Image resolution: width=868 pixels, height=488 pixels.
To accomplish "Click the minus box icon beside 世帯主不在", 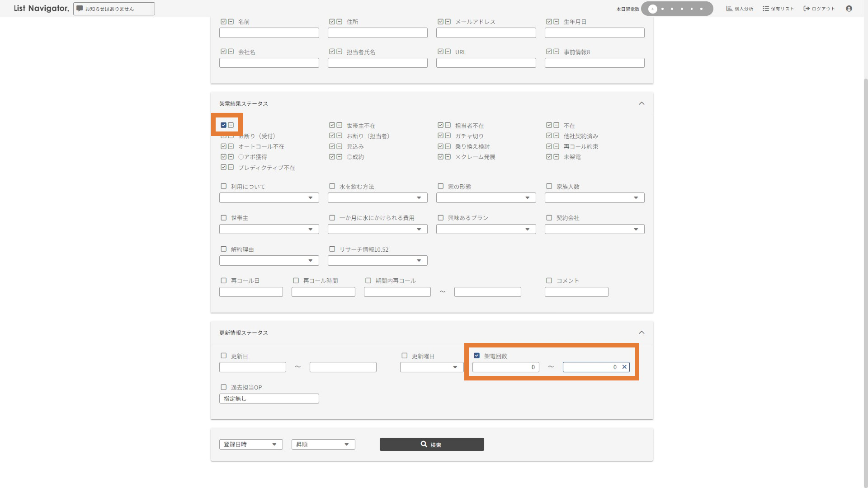I will tap(340, 125).
